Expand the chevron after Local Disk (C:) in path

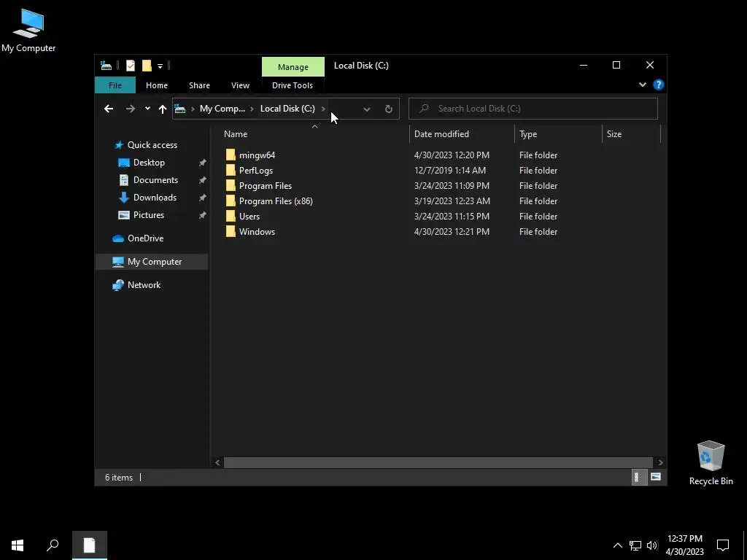pyautogui.click(x=323, y=109)
